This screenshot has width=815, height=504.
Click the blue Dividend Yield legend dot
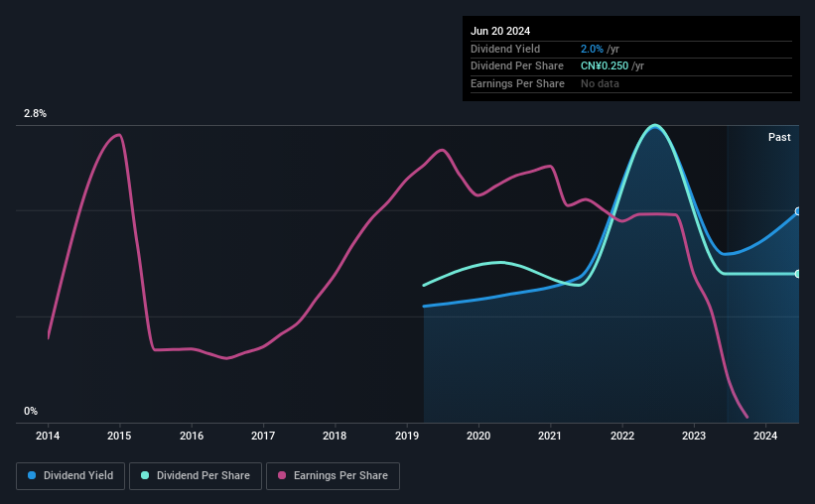point(32,475)
